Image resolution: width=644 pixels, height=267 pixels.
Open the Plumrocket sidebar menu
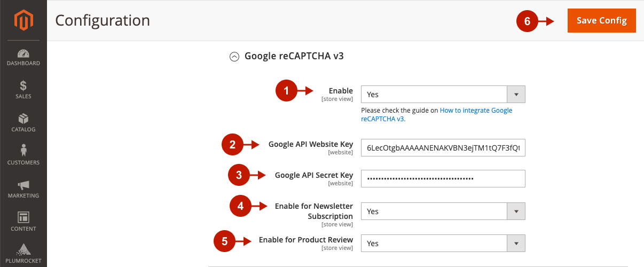pos(23,255)
